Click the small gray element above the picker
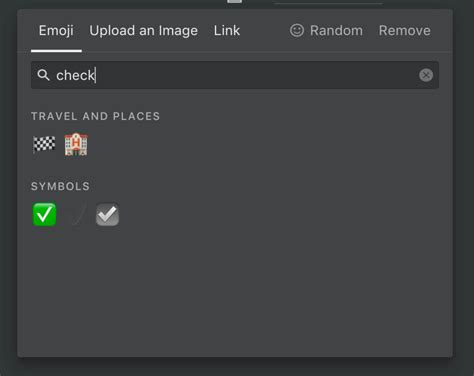The image size is (474, 376). click(234, 1)
